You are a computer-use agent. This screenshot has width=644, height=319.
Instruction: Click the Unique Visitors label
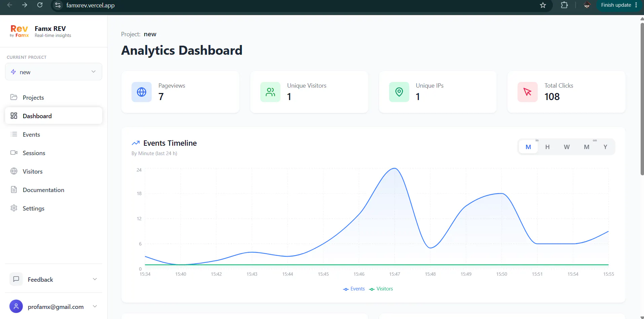click(x=307, y=86)
